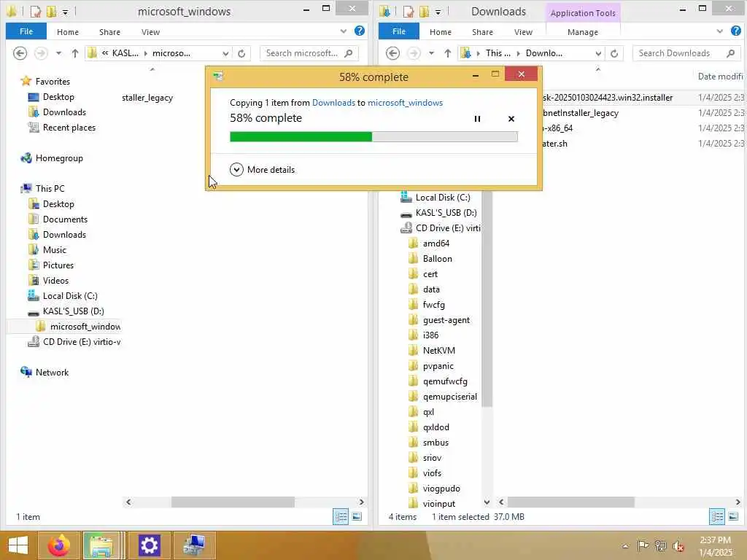Screen dimensions: 747x560
Task: Go up one folder in Downloads window
Action: pos(447,53)
